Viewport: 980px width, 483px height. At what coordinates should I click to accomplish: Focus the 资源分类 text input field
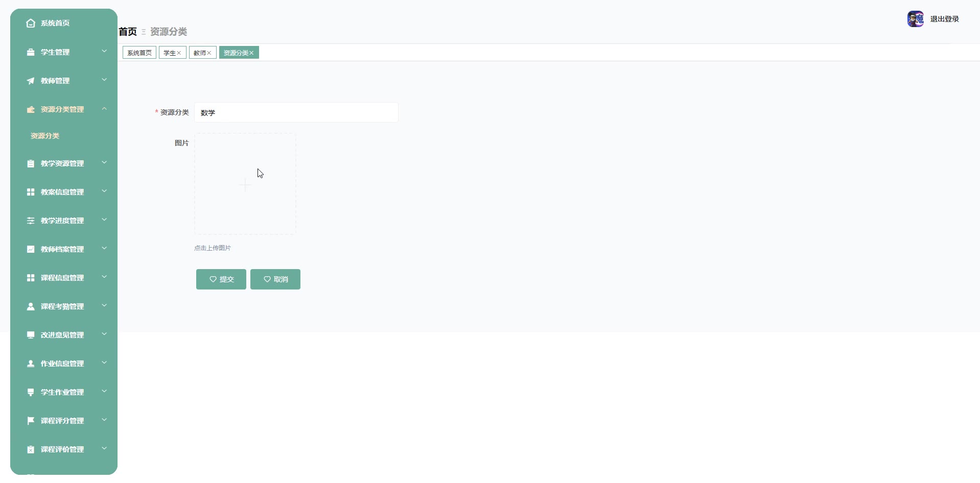pos(296,112)
